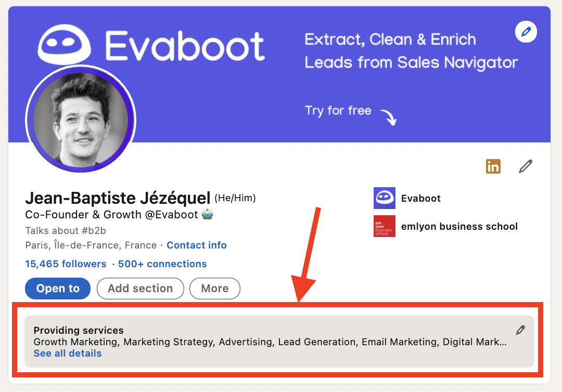Click the Paris, Île-de-France, France location
The width and height of the screenshot is (562, 392).
[91, 245]
